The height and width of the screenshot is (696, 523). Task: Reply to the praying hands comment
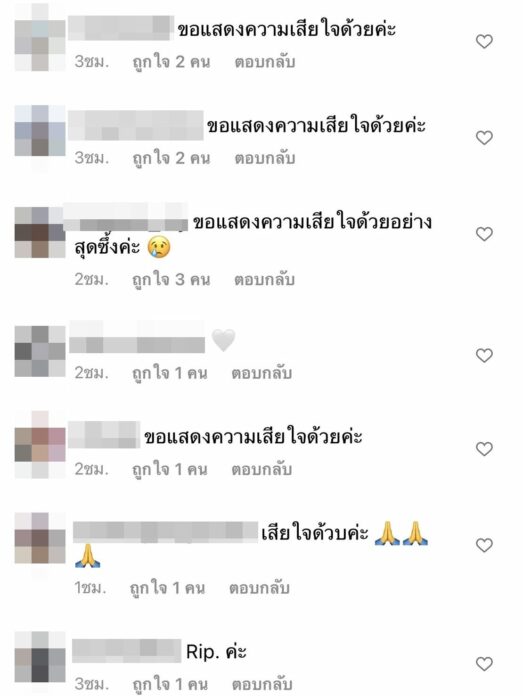tap(259, 588)
